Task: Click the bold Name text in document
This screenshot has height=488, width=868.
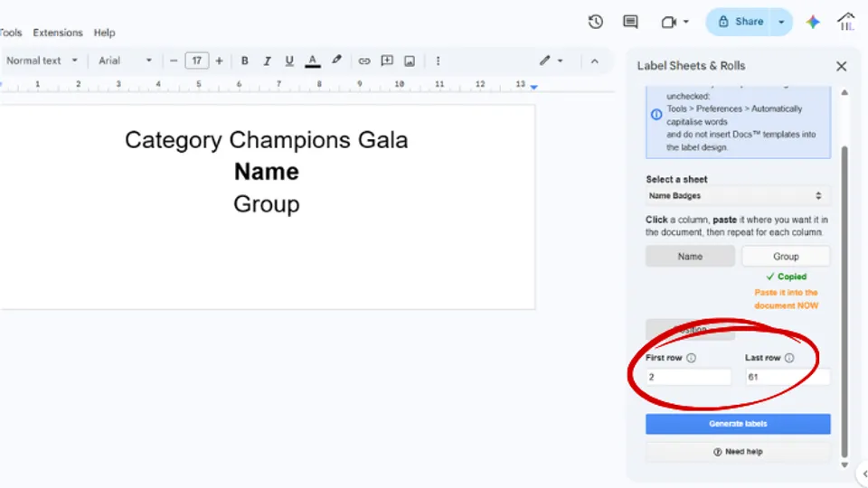Action: pyautogui.click(x=266, y=172)
